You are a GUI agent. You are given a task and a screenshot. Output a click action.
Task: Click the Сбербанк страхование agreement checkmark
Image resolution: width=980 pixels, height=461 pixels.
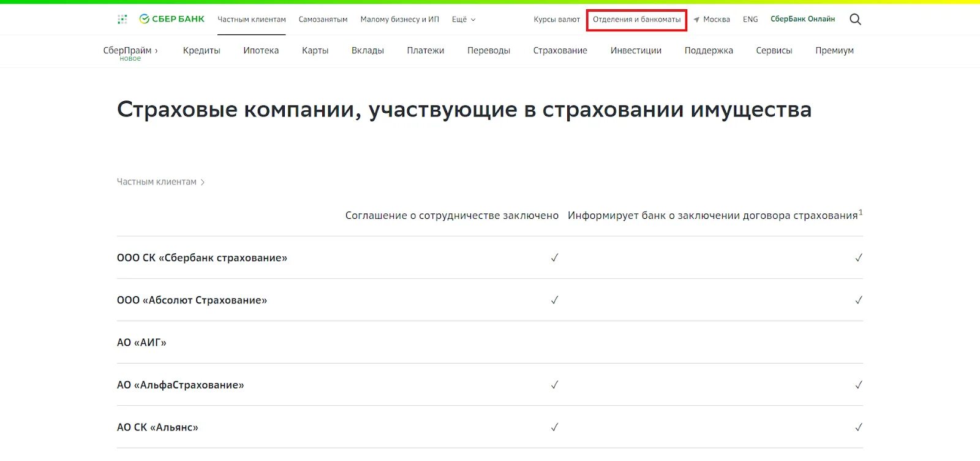(554, 258)
